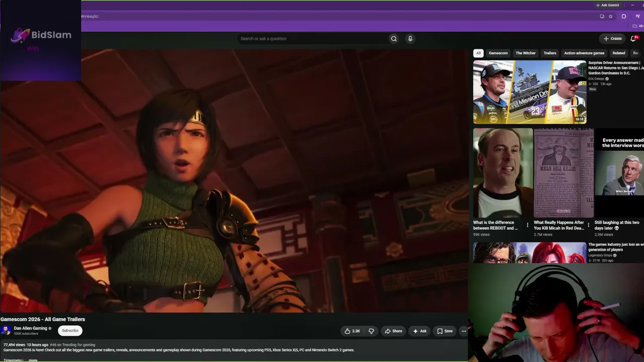644x362 pixels.
Task: Open the media controls icon in browser toolbar
Action: (x=637, y=17)
